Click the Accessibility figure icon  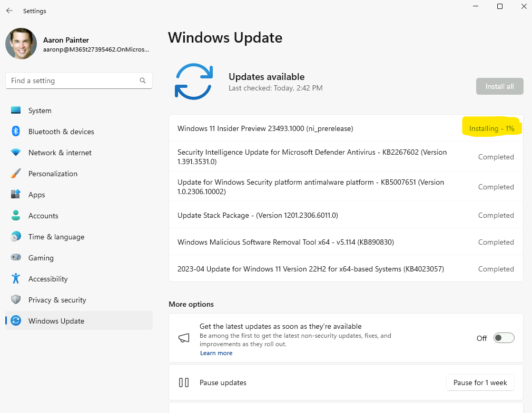click(x=16, y=278)
